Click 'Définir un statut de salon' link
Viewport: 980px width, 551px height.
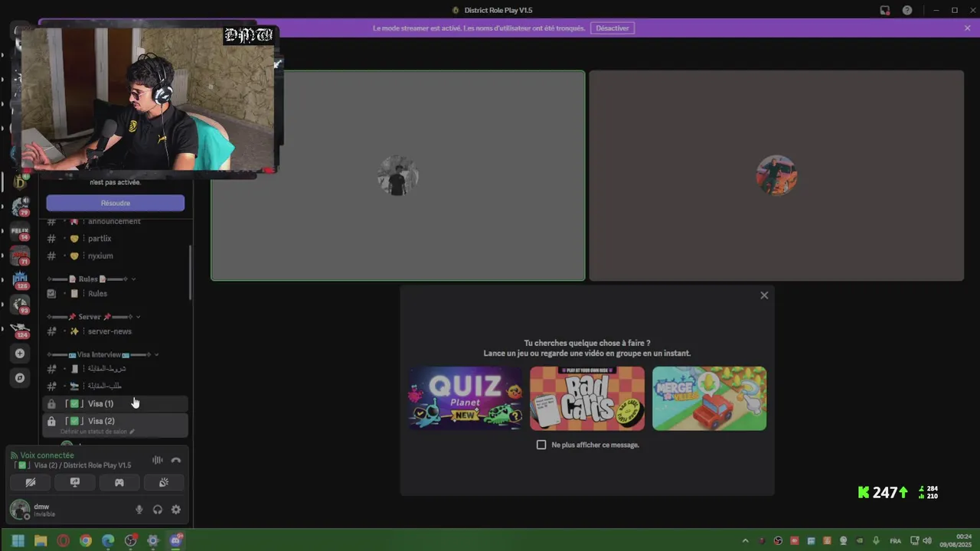pyautogui.click(x=97, y=432)
